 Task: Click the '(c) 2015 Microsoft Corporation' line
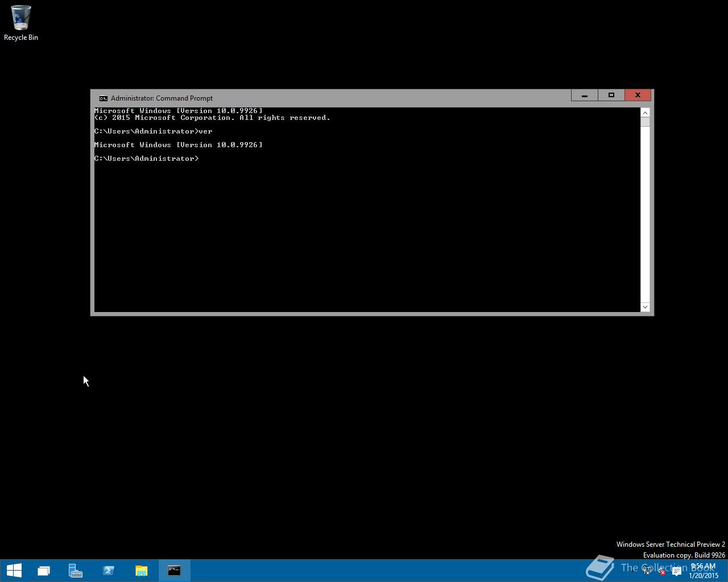tap(212, 118)
